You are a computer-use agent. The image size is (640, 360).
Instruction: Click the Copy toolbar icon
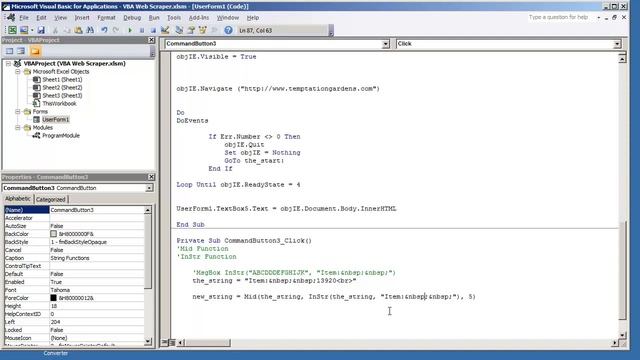tap(67, 30)
